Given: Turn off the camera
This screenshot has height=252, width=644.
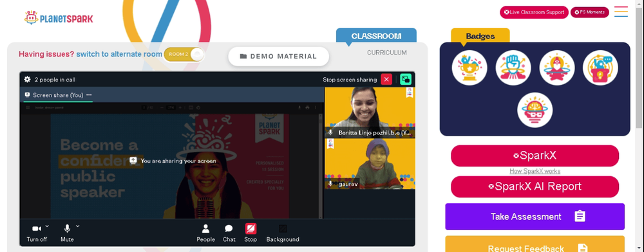Looking at the screenshot, I should pos(37,233).
